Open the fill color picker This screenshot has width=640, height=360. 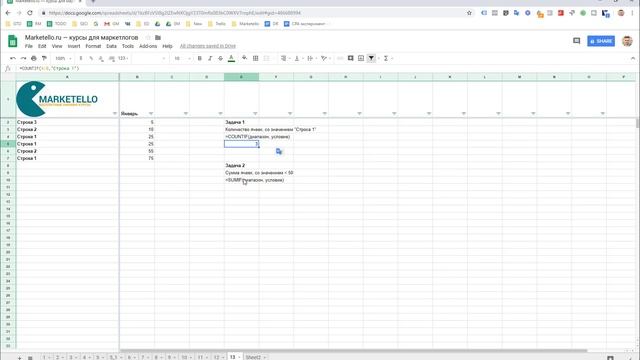click(x=244, y=58)
